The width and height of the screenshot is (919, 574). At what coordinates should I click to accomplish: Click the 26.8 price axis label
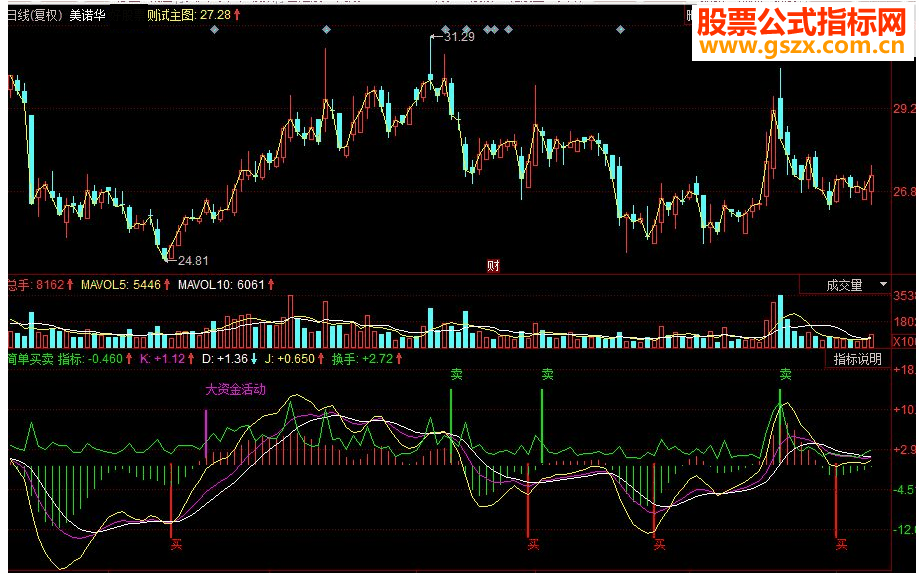coord(904,192)
